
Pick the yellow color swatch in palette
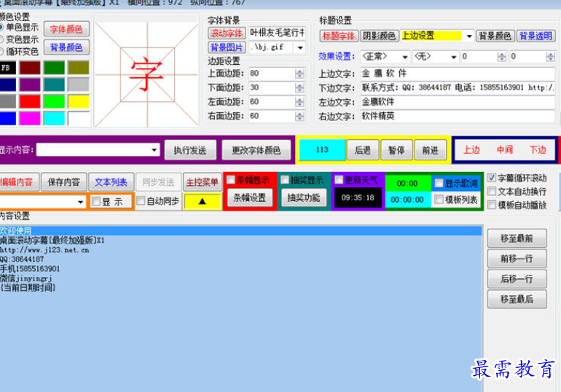79,101
